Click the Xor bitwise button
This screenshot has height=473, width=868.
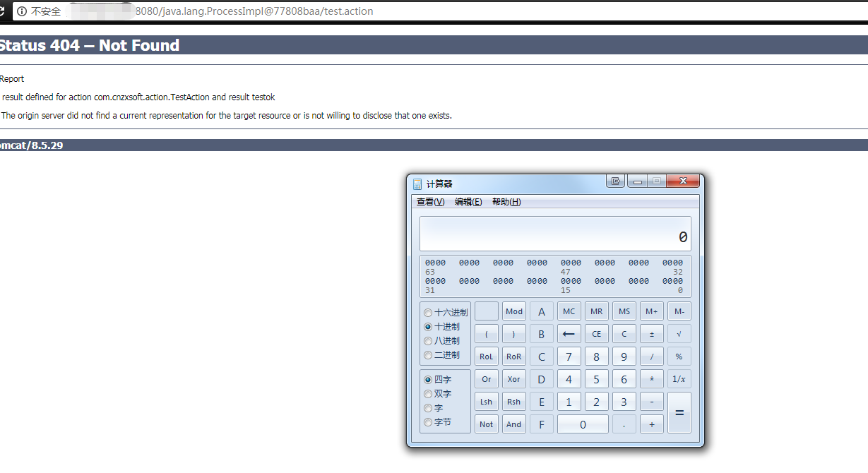[514, 379]
